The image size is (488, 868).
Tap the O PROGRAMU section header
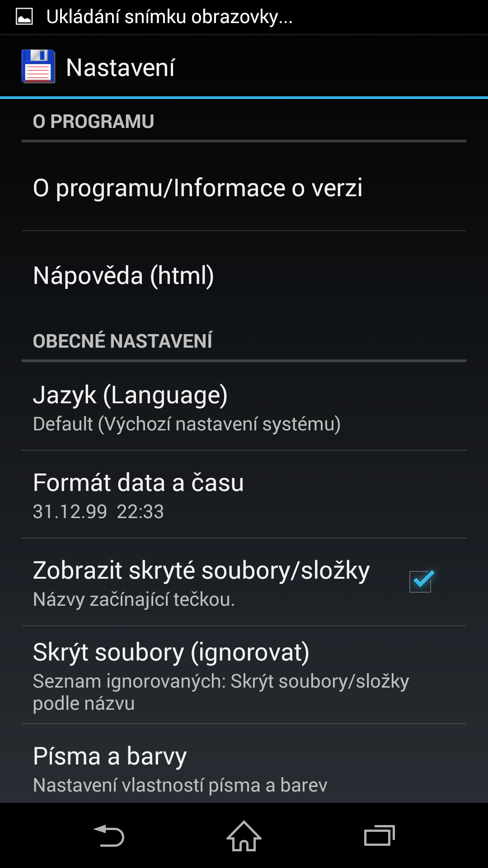tap(94, 121)
